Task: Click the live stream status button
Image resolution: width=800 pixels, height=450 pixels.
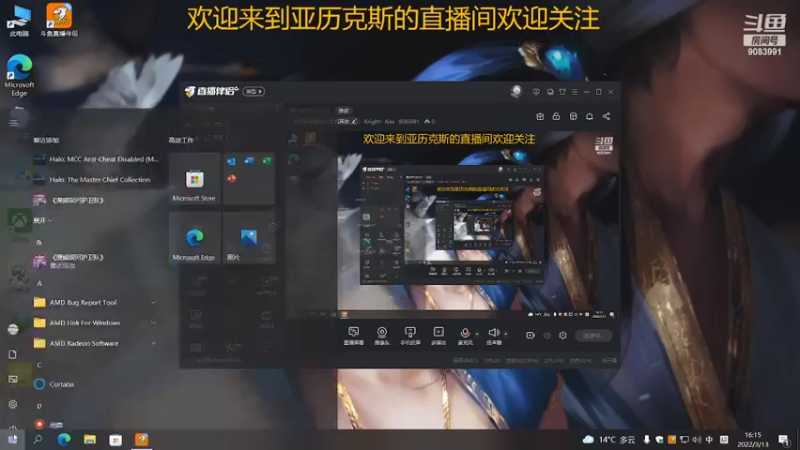Action: 593,335
